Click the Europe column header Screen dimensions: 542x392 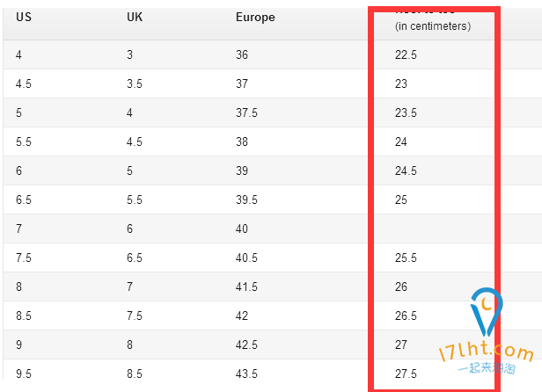point(255,18)
